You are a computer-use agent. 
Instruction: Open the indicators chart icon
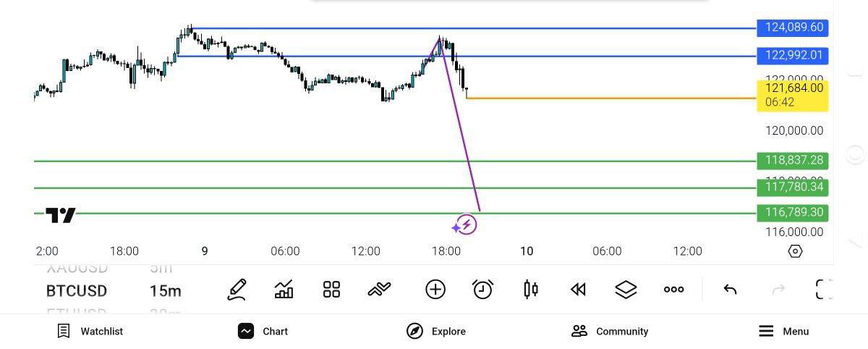tap(284, 290)
